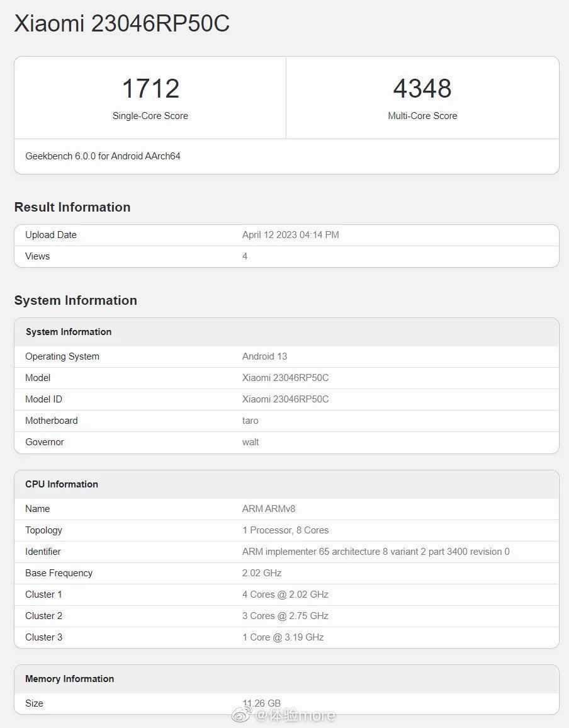Select the Model value Xiaomi 23046RP50C

[x=285, y=378]
